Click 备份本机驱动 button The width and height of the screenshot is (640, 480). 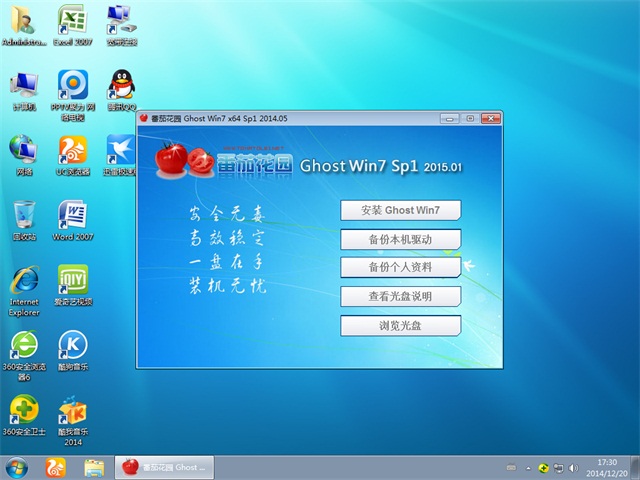pyautogui.click(x=400, y=239)
